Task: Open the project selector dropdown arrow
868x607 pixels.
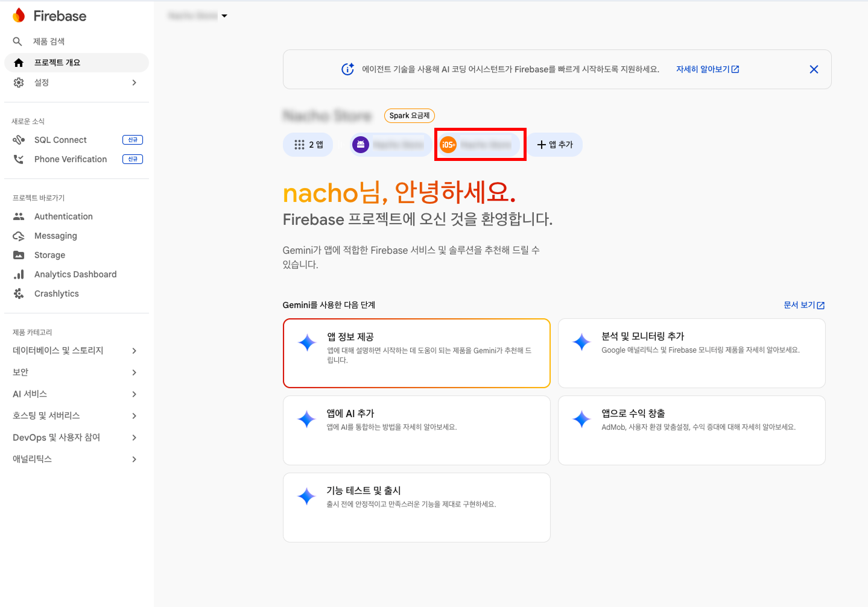Action: click(x=224, y=16)
